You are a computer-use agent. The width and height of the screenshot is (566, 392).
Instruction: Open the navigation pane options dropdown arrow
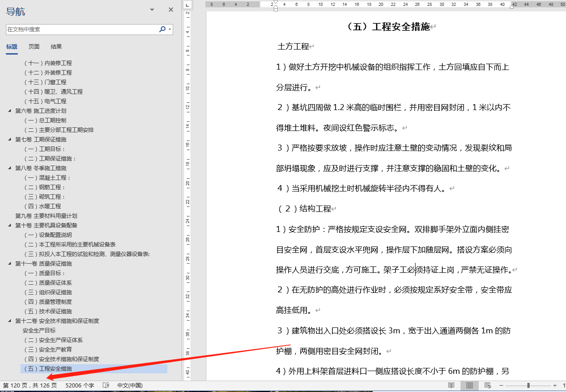coord(152,9)
